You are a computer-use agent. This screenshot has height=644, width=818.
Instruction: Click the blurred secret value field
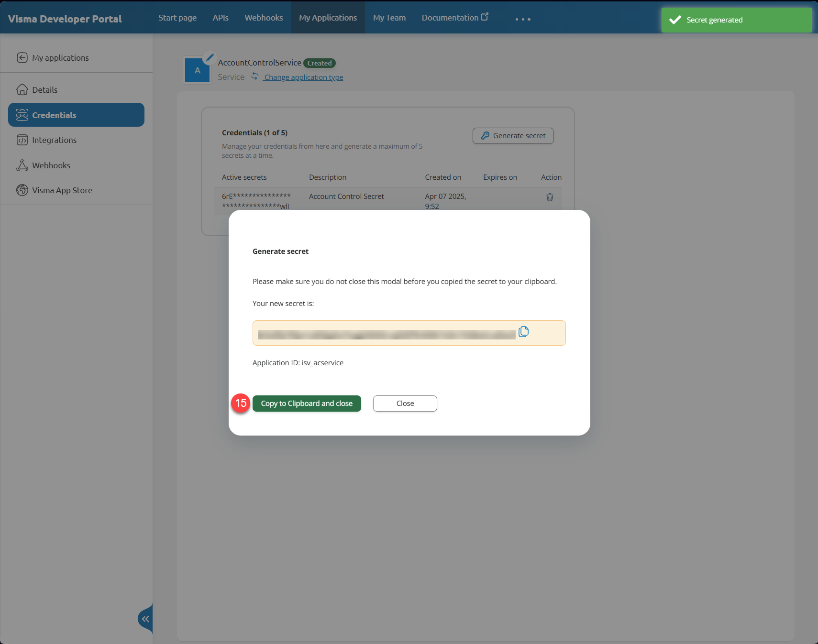click(387, 334)
